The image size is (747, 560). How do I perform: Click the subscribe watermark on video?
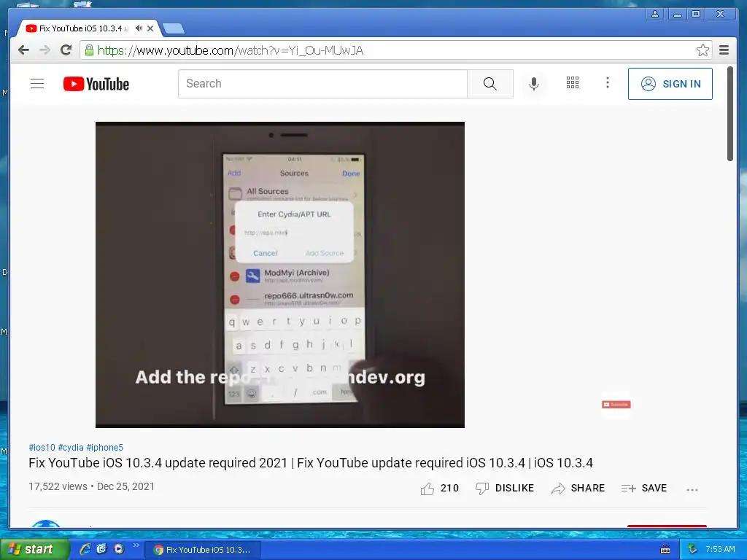click(616, 405)
